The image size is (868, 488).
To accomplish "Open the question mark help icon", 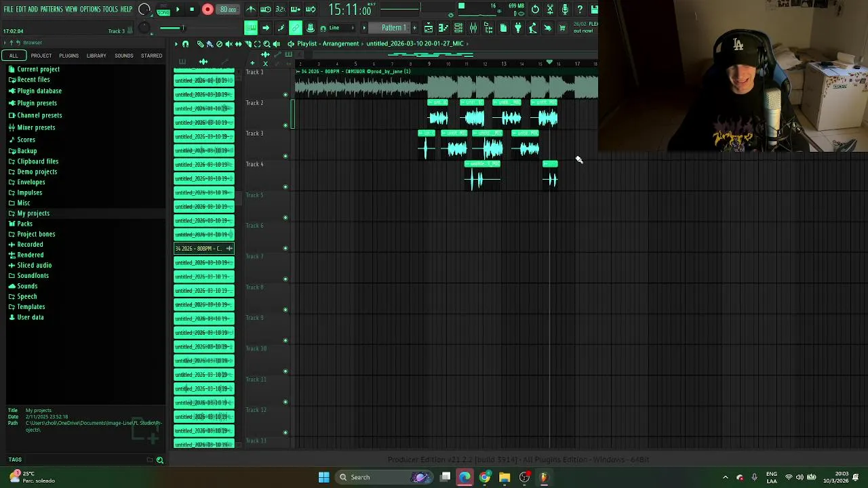I will 580,9.
